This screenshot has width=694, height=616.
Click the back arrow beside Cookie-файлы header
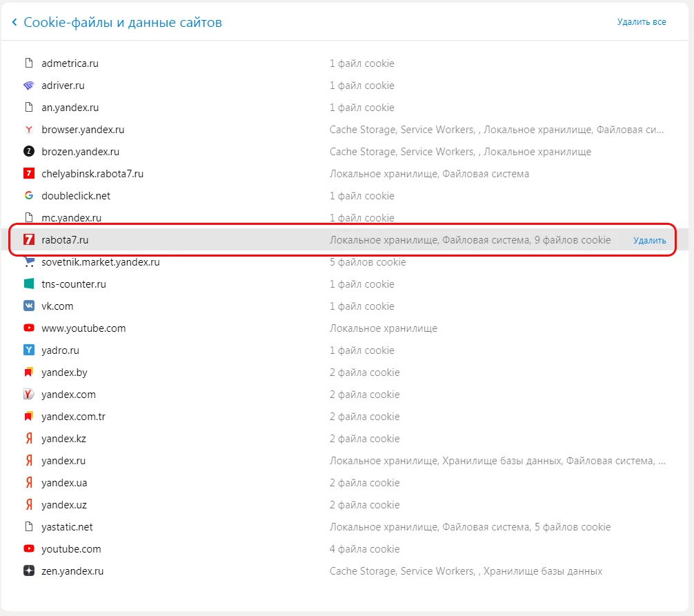tap(14, 23)
